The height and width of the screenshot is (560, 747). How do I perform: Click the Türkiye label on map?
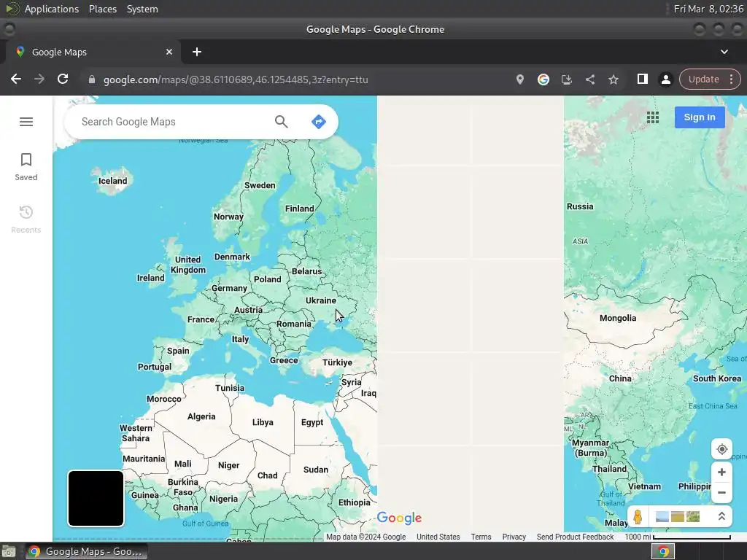(x=337, y=362)
